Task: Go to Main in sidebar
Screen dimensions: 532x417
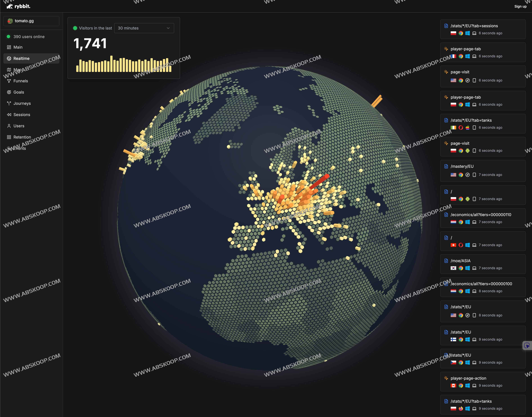Action: point(18,47)
